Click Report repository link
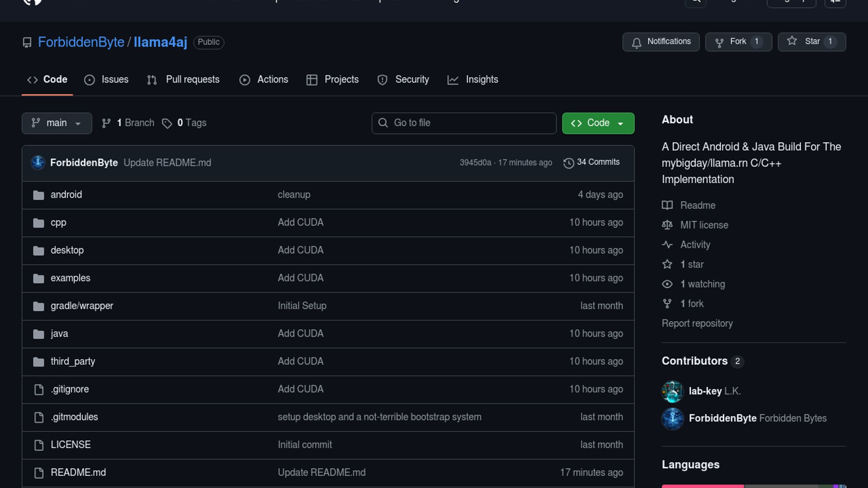The image size is (868, 488). coord(697,324)
